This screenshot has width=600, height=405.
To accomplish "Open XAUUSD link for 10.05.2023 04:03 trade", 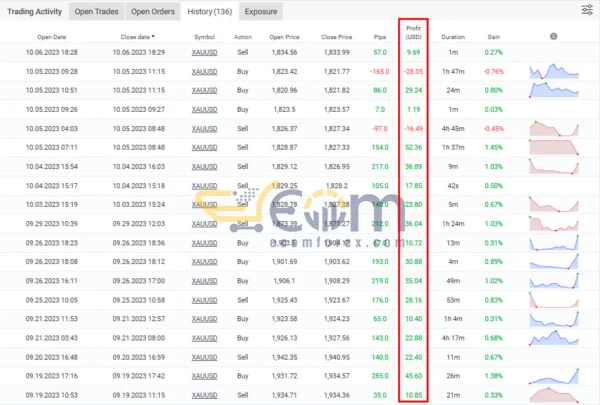I will 204,129.
